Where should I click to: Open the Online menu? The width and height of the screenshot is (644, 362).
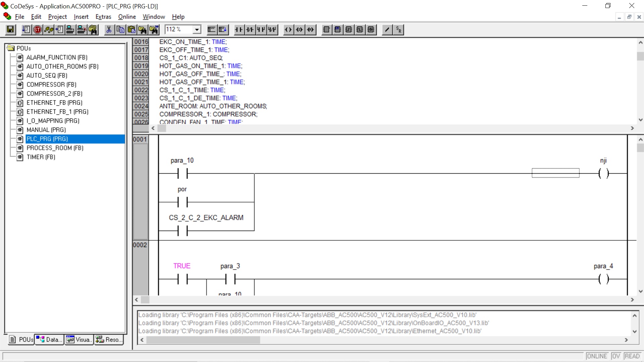[x=127, y=17]
